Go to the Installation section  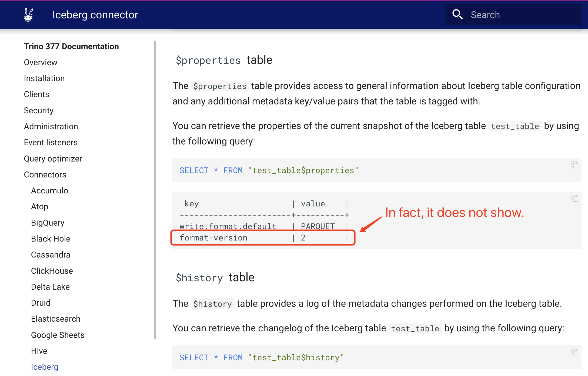pos(44,78)
